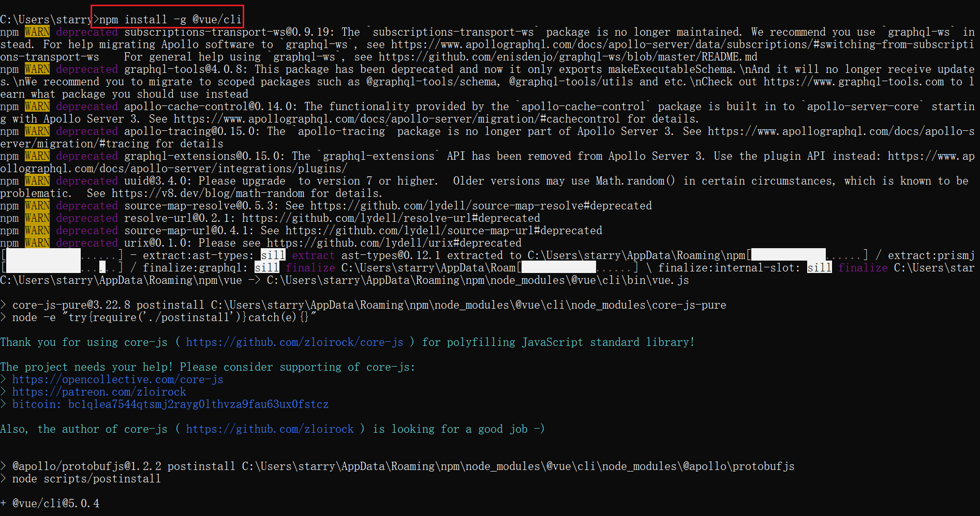
Task: Click the prompt path 'C:\Users\starry'
Action: click(46, 20)
